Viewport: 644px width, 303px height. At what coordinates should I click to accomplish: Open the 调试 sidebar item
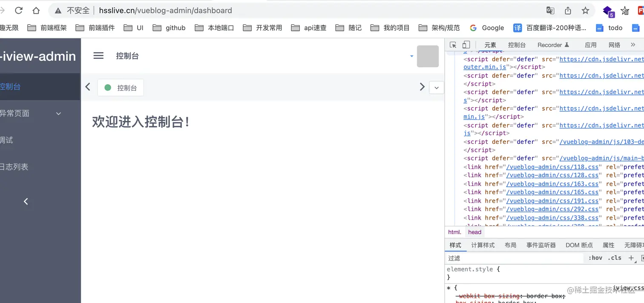pyautogui.click(x=40, y=140)
